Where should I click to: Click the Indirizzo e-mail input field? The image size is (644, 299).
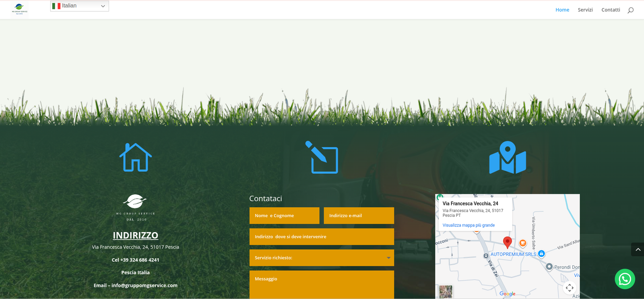coord(359,216)
